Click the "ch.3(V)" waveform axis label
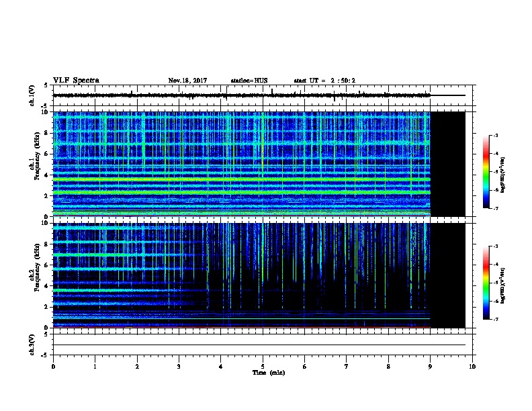The width and height of the screenshot is (532, 411). [x=32, y=345]
